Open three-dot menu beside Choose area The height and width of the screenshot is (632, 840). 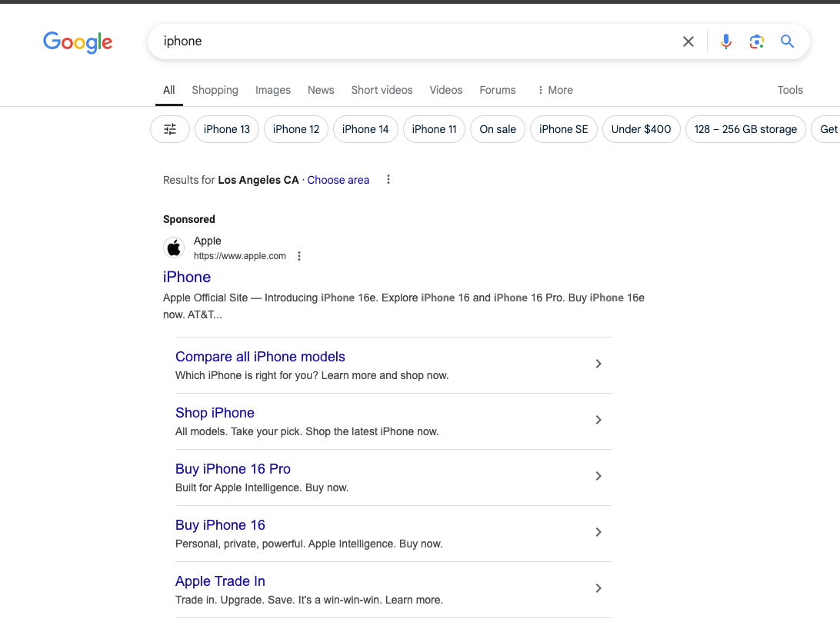[x=388, y=180]
